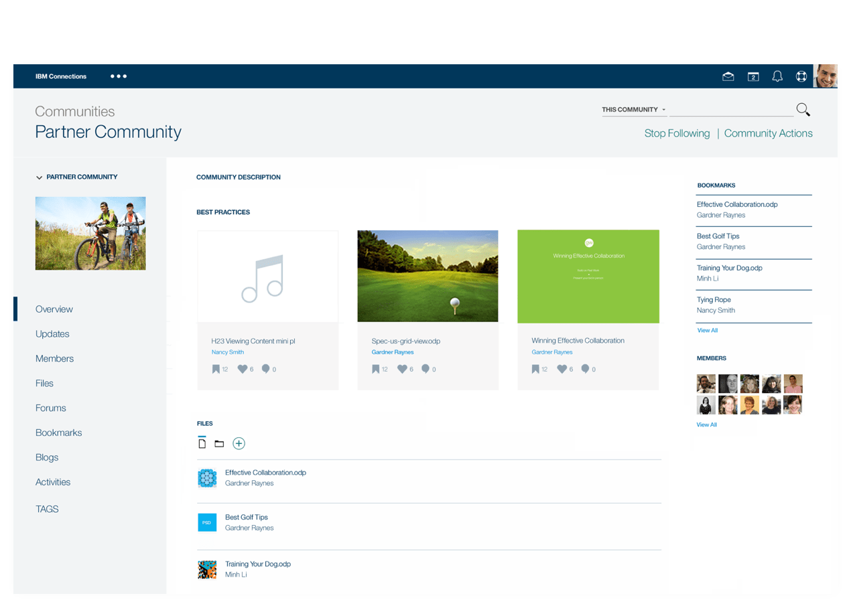
Task: Collapse the Partner Community sidebar section
Action: (x=40, y=177)
